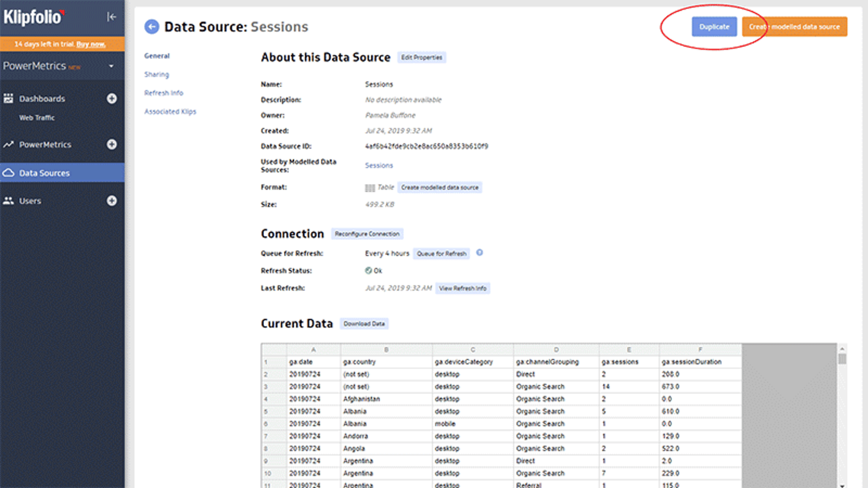Open the Buy now trial link

[91, 44]
